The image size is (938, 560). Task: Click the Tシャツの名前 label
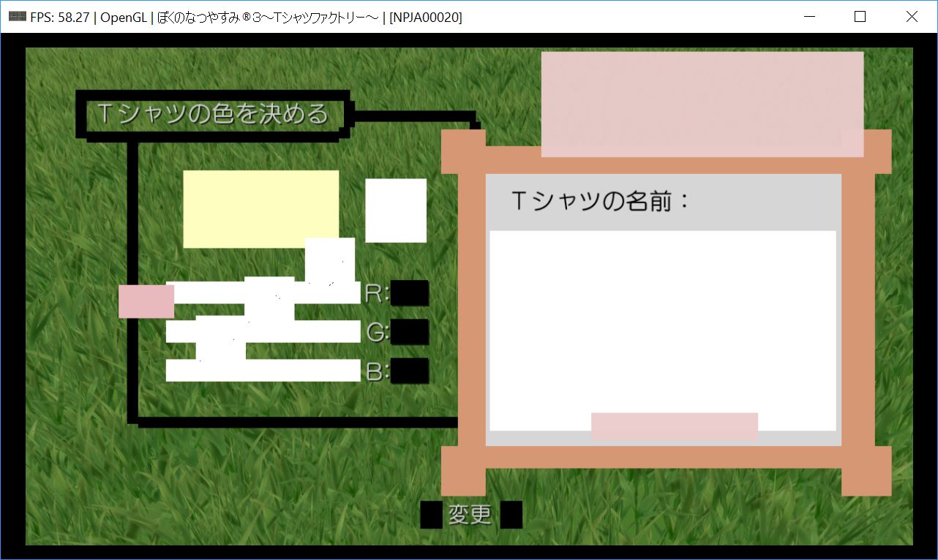point(600,201)
